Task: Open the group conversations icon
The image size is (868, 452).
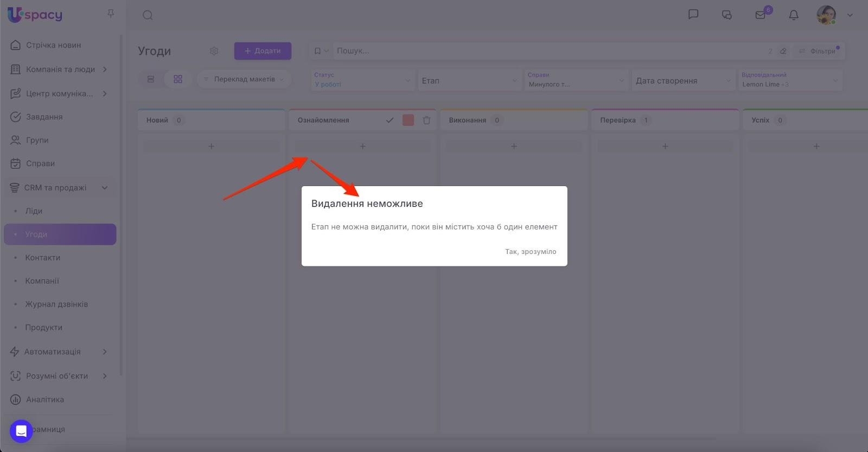Action: click(727, 15)
